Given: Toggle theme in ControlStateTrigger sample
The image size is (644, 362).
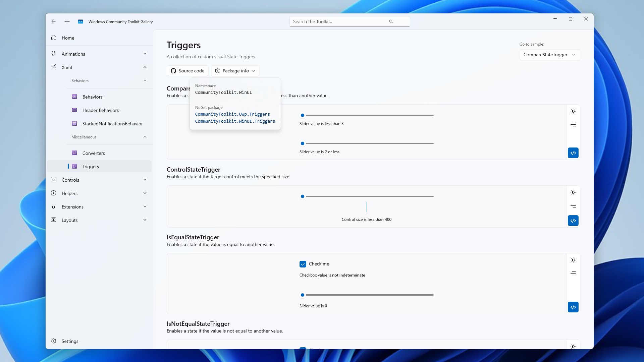Looking at the screenshot, I should click(x=573, y=192).
